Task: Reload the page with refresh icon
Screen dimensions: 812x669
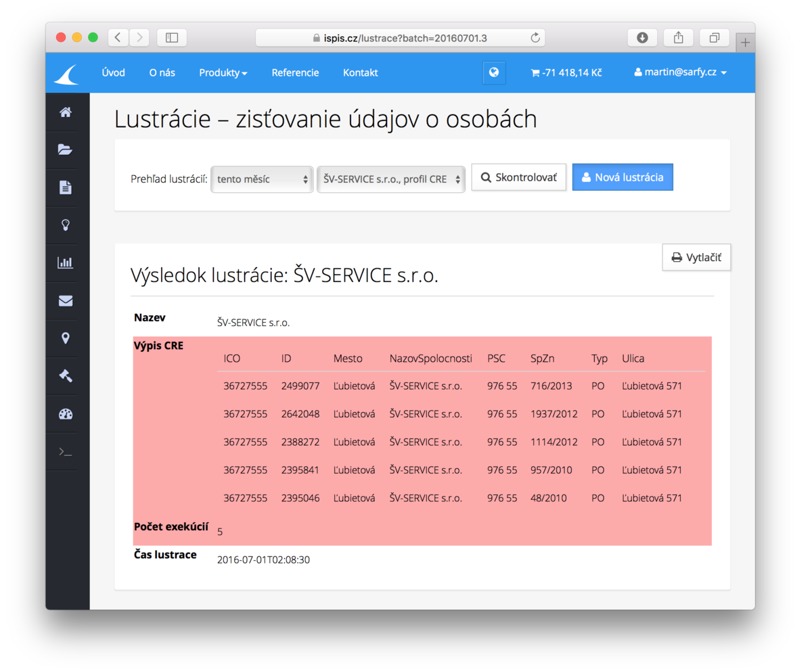Action: coord(535,38)
